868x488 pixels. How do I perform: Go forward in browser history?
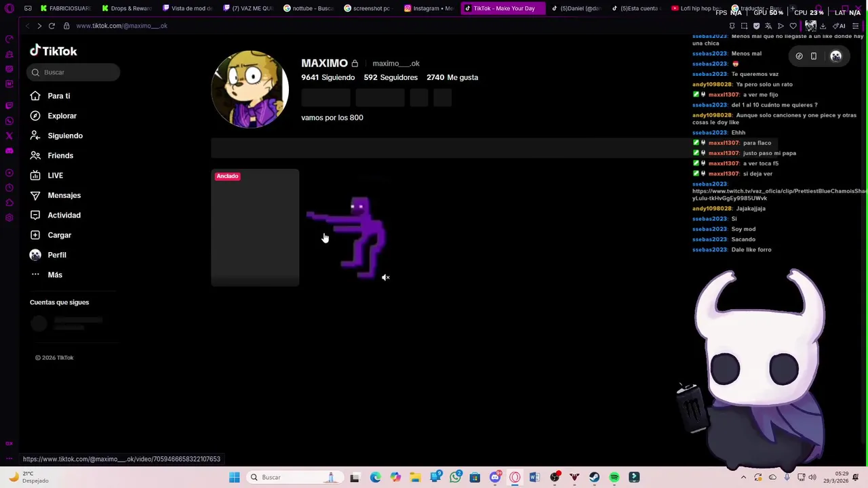pos(39,26)
